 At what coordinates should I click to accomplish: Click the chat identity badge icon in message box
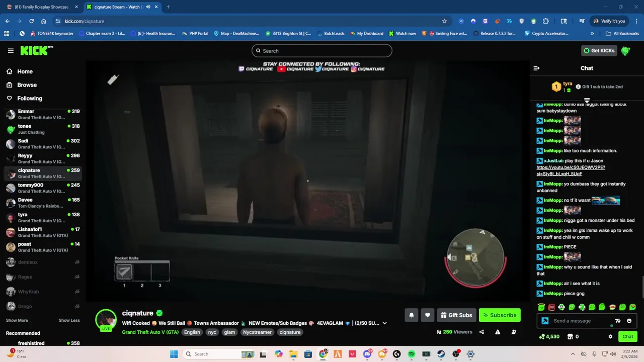(545, 321)
